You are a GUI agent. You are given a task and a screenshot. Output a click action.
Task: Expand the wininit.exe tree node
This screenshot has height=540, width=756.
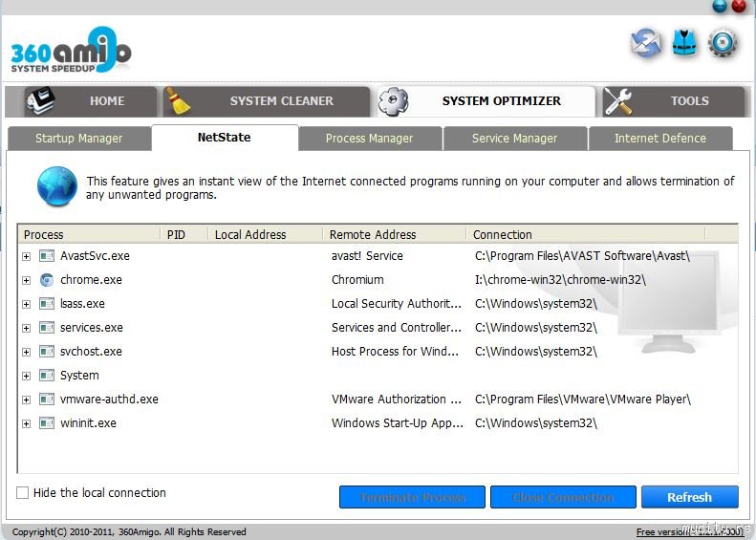27,423
